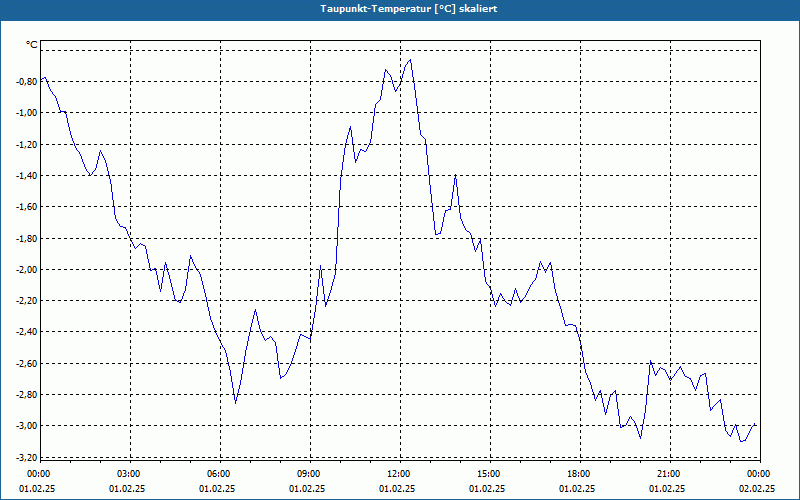Select the "-2,00" y-axis value

[27, 269]
